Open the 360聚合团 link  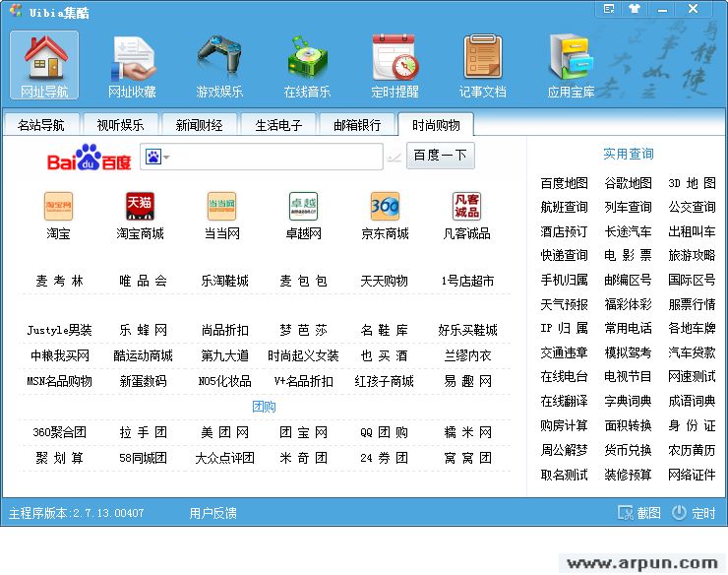[x=59, y=432]
